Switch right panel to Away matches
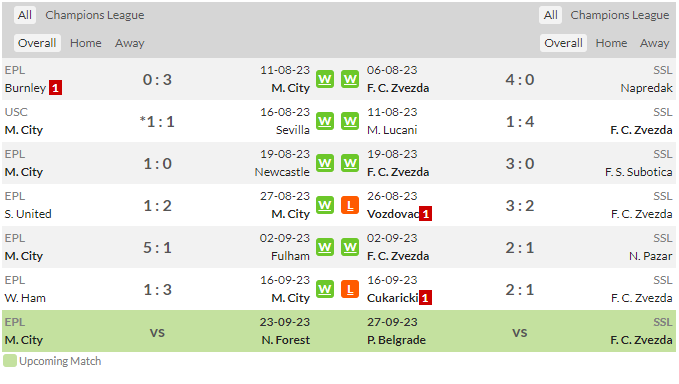 point(654,43)
